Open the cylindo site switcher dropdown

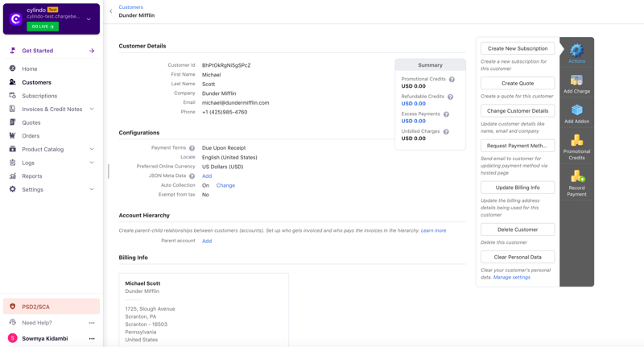coord(89,19)
